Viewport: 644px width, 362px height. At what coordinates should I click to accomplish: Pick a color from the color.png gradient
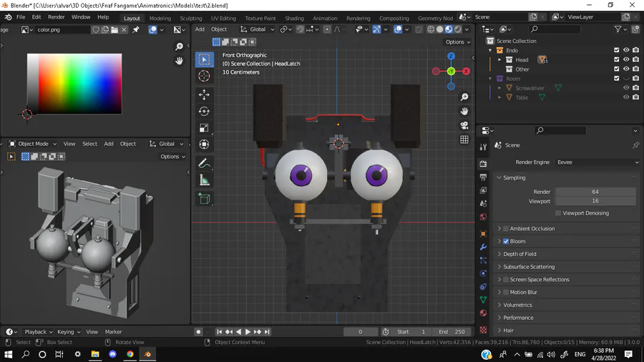tap(74, 84)
